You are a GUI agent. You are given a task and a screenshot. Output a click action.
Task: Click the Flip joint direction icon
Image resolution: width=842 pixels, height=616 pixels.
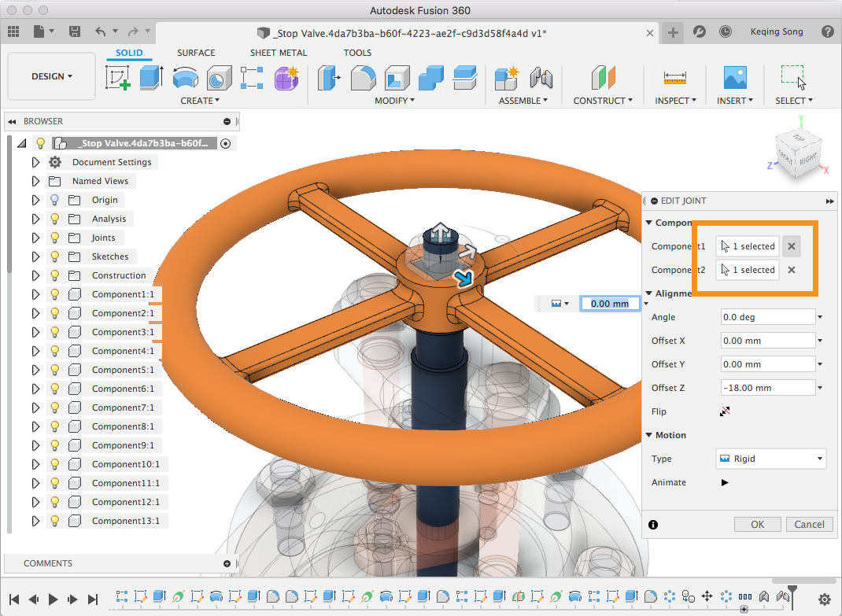click(725, 411)
